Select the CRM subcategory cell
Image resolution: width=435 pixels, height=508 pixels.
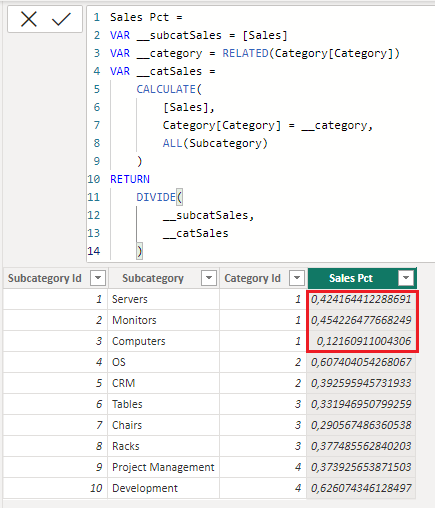coord(164,383)
